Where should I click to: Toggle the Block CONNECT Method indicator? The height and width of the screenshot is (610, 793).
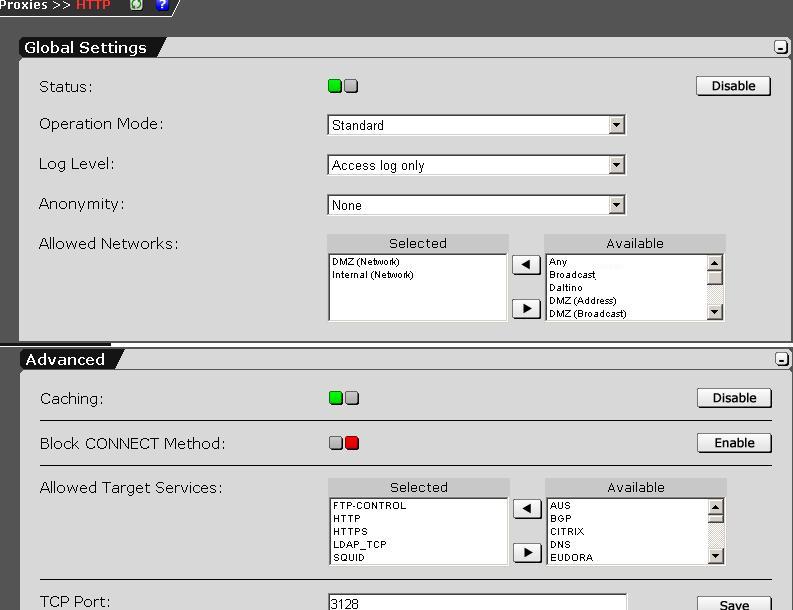click(x=344, y=443)
